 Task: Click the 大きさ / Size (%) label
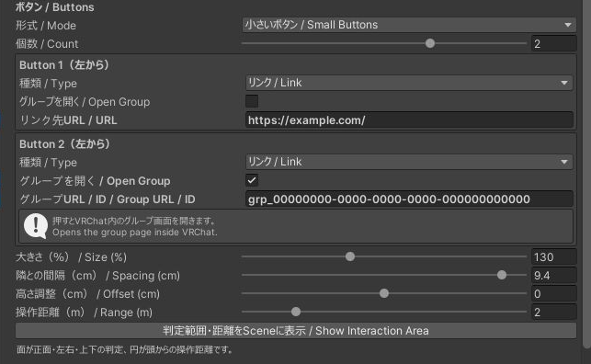(x=72, y=257)
